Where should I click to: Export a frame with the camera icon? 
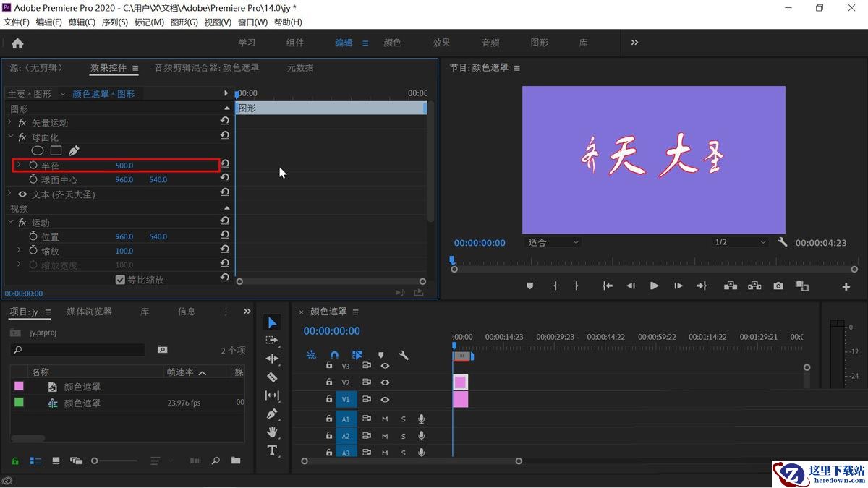(x=778, y=286)
